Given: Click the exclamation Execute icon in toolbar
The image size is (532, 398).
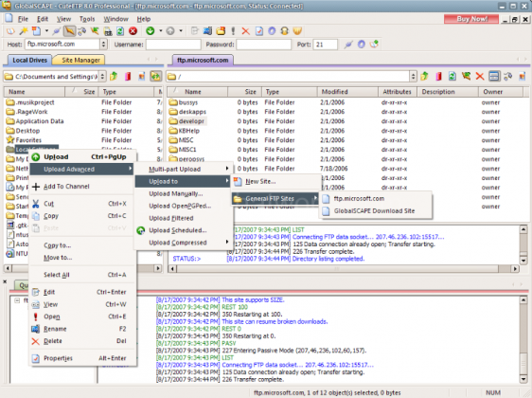Looking at the screenshot, I should coord(233,31).
